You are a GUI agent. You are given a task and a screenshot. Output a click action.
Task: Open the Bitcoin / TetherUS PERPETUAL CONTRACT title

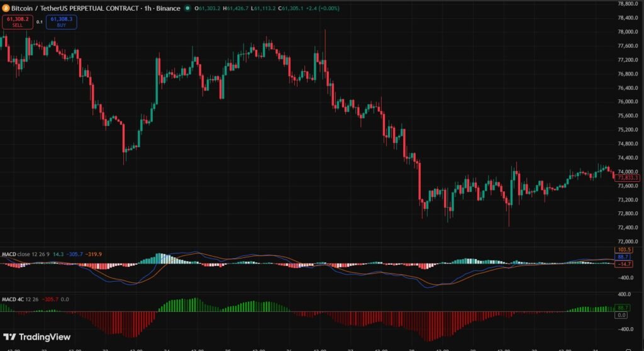pos(96,8)
